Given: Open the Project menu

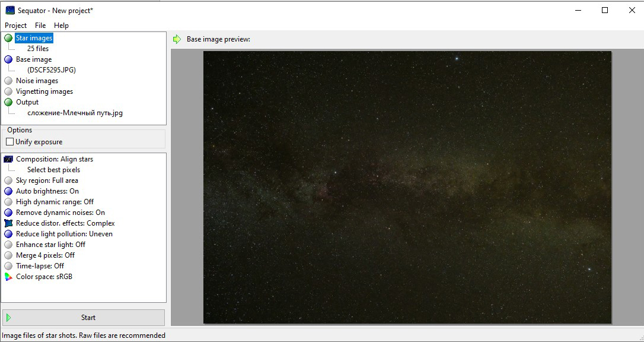Looking at the screenshot, I should [15, 26].
